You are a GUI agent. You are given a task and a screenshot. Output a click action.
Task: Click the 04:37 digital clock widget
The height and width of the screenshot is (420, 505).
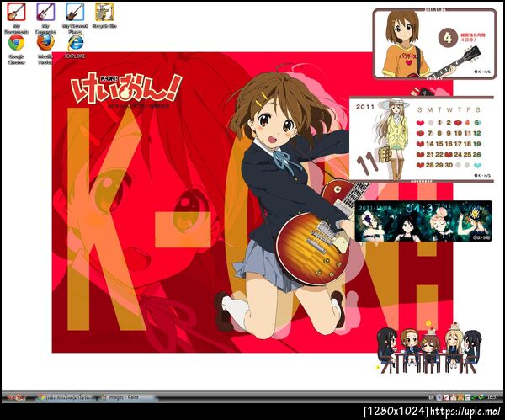click(x=423, y=221)
